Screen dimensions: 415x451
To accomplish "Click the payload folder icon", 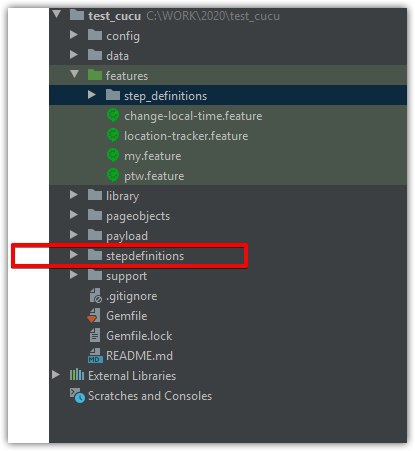I will [x=95, y=235].
